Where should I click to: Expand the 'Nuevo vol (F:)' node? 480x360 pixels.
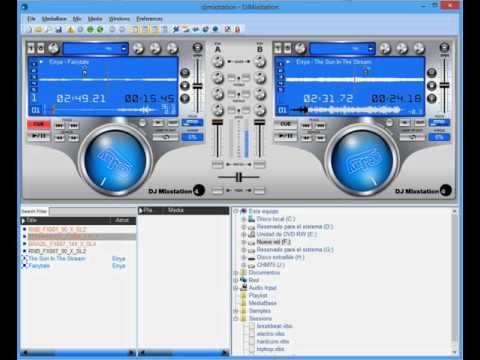coord(243,242)
